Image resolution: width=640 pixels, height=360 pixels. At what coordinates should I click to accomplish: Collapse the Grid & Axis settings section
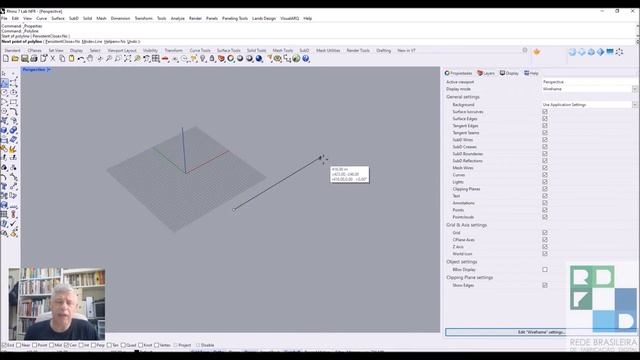[466, 225]
